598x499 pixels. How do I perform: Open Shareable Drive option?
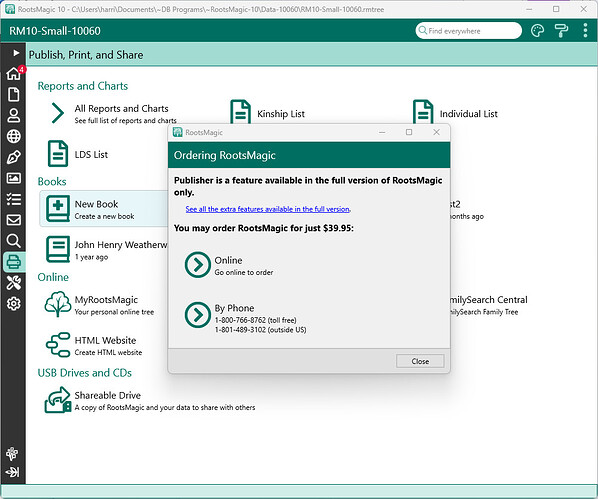pos(150,400)
